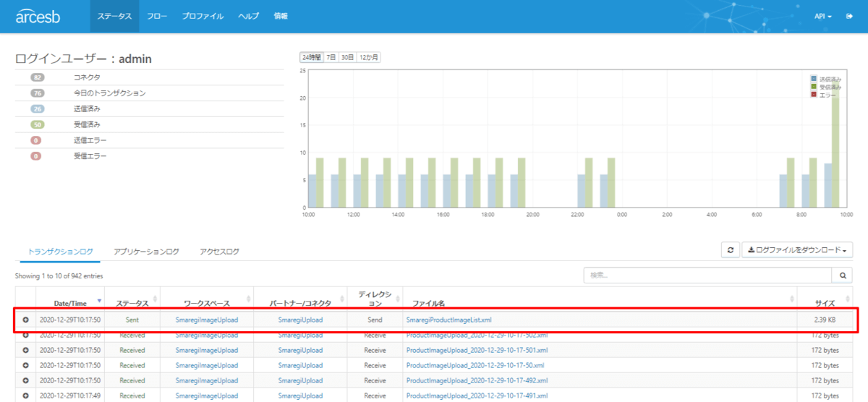Expand the SmaregiProductImageList.xml row plus icon
The height and width of the screenshot is (402, 868).
26,320
